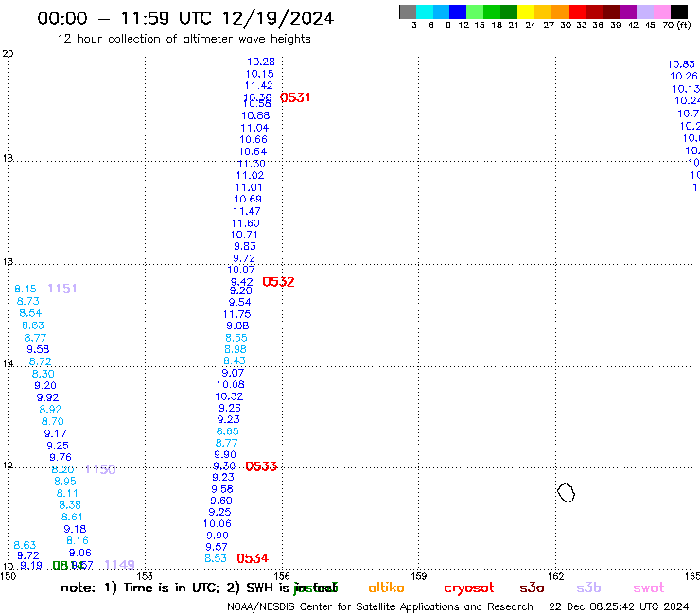
Task: Click the 8.65 reading
Action: point(227,431)
